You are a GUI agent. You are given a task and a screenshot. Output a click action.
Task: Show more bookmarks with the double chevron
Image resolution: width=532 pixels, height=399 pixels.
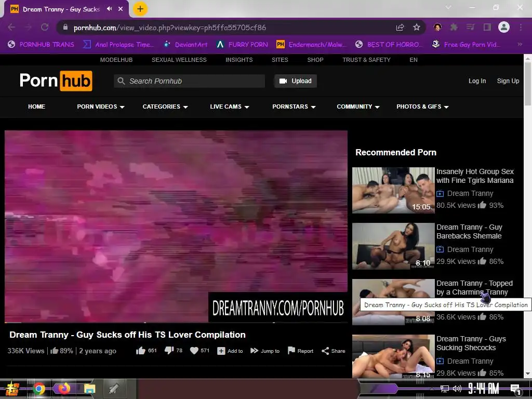[x=520, y=44]
